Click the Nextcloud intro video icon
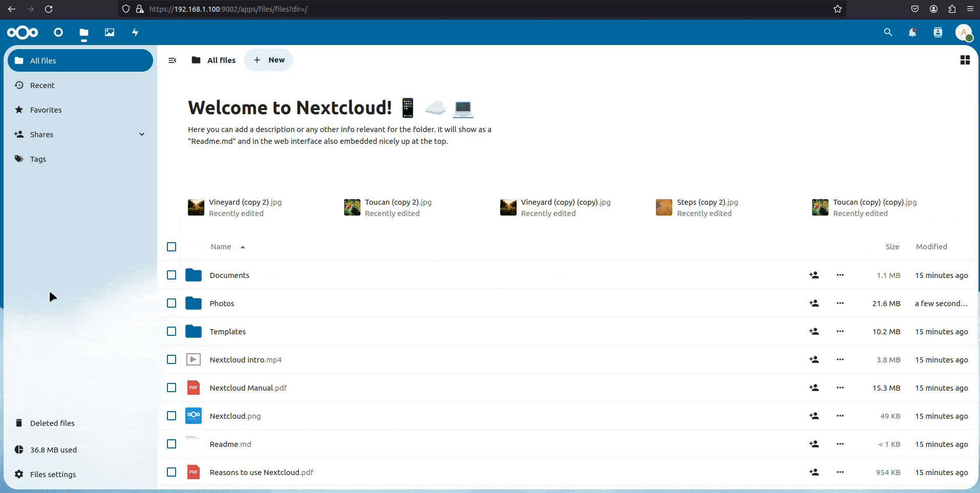 (194, 359)
